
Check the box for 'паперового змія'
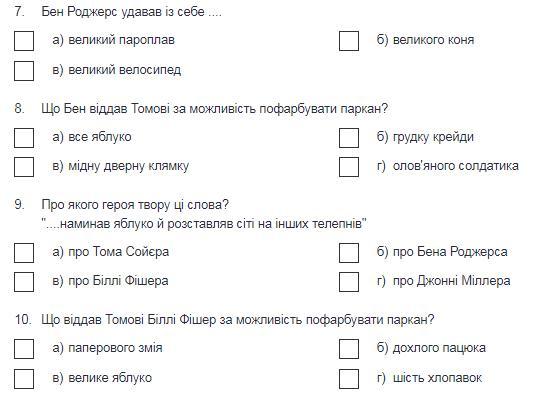(24, 349)
